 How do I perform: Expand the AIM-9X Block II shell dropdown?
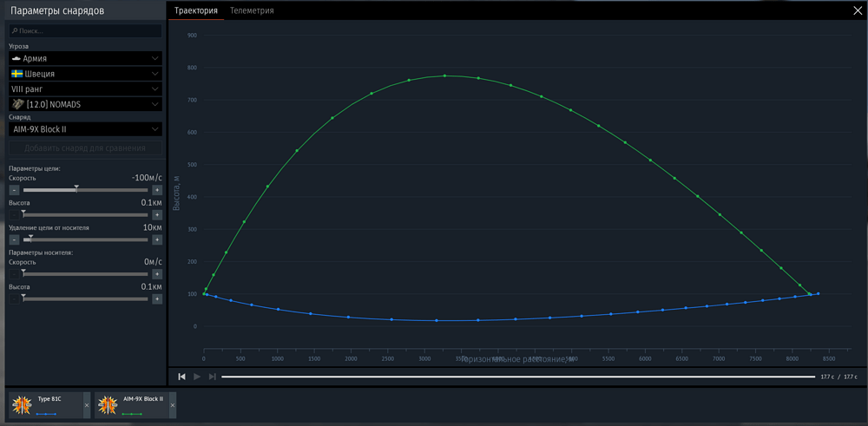click(x=85, y=129)
